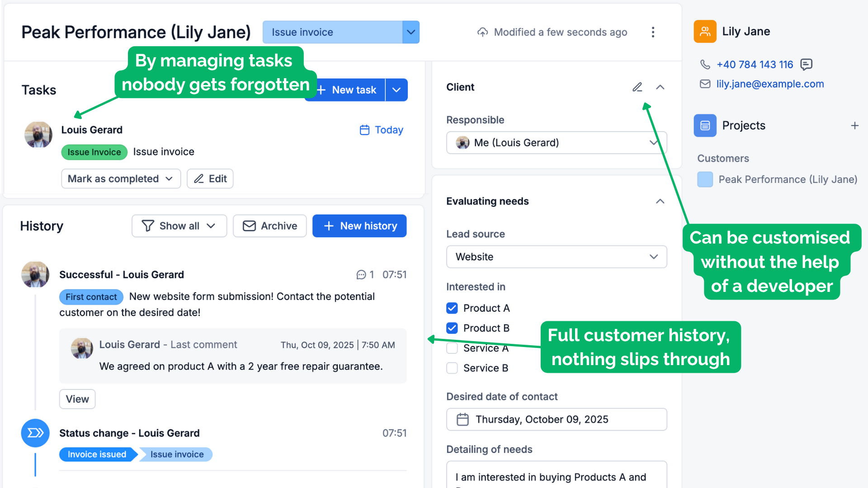Click the Projects panel icon in sidebar
This screenshot has height=488, width=868.
[x=705, y=125]
